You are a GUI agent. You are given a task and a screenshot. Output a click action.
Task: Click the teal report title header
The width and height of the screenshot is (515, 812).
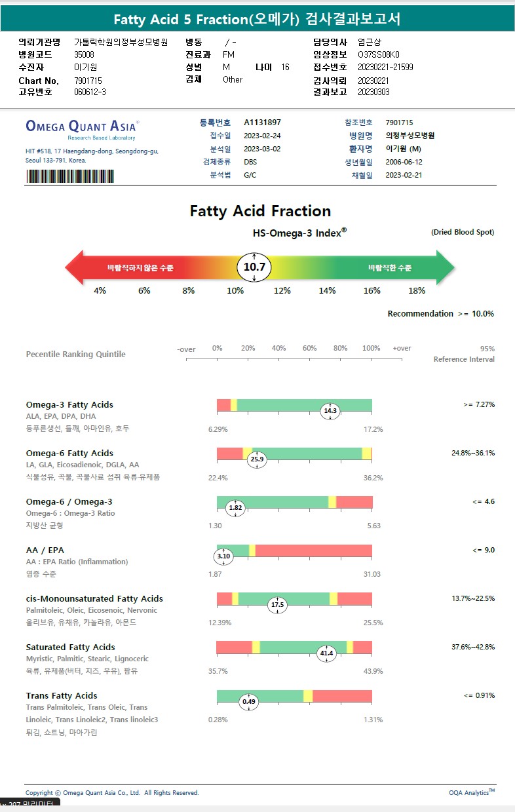pos(257,20)
